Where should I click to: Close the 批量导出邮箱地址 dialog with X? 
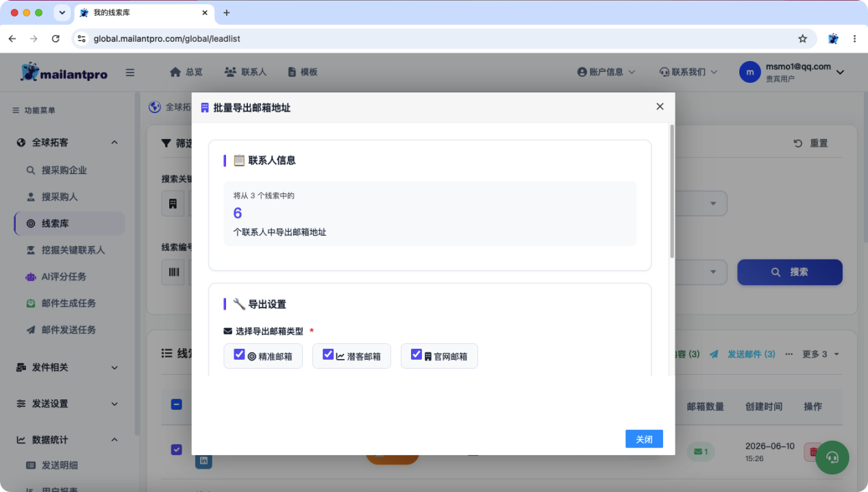click(660, 106)
